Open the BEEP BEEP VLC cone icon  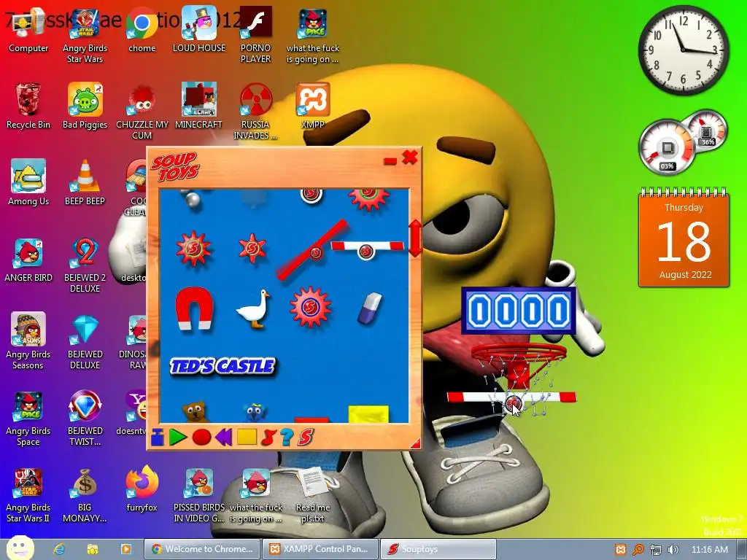[85, 182]
